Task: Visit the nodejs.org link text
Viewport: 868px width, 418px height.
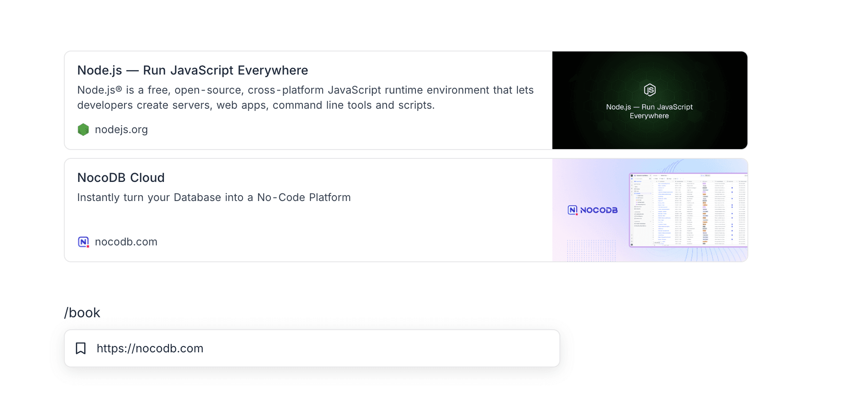Action: (121, 130)
